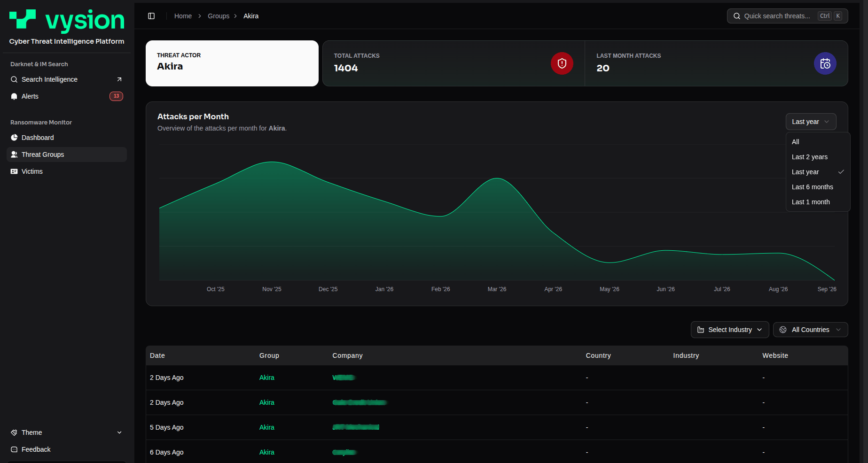The width and height of the screenshot is (868, 463).
Task: Go to Groups breadcrumb link
Action: (x=219, y=16)
